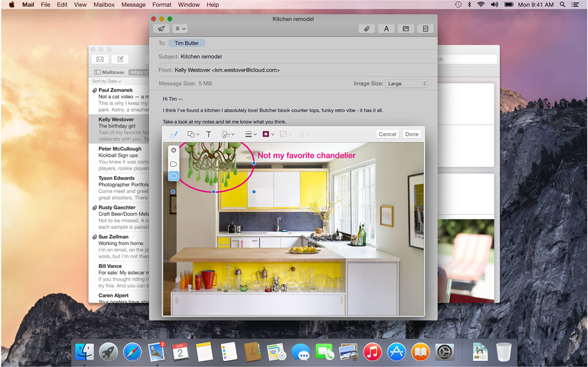
Task: Open the header fields options dropdown
Action: [180, 29]
